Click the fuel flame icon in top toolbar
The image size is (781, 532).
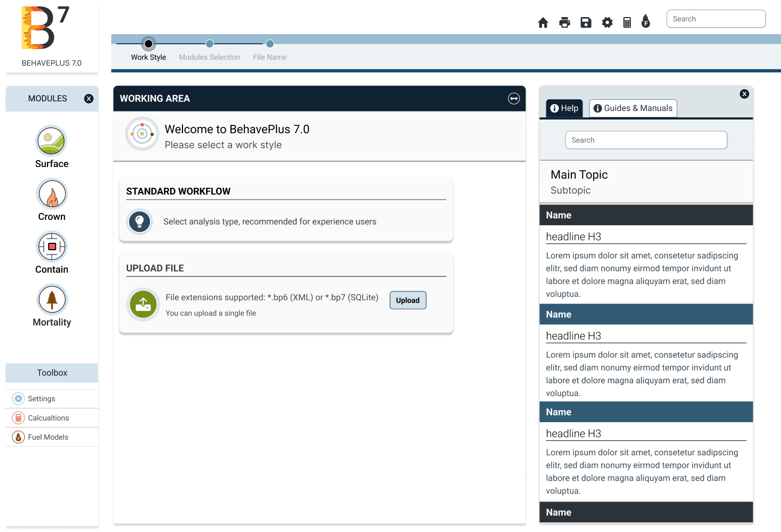click(x=646, y=21)
